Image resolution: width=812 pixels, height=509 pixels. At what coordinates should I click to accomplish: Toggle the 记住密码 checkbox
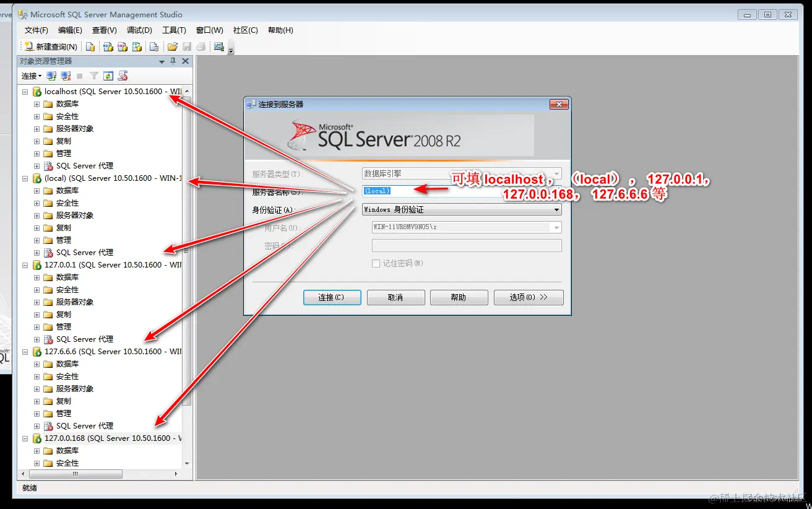376,263
